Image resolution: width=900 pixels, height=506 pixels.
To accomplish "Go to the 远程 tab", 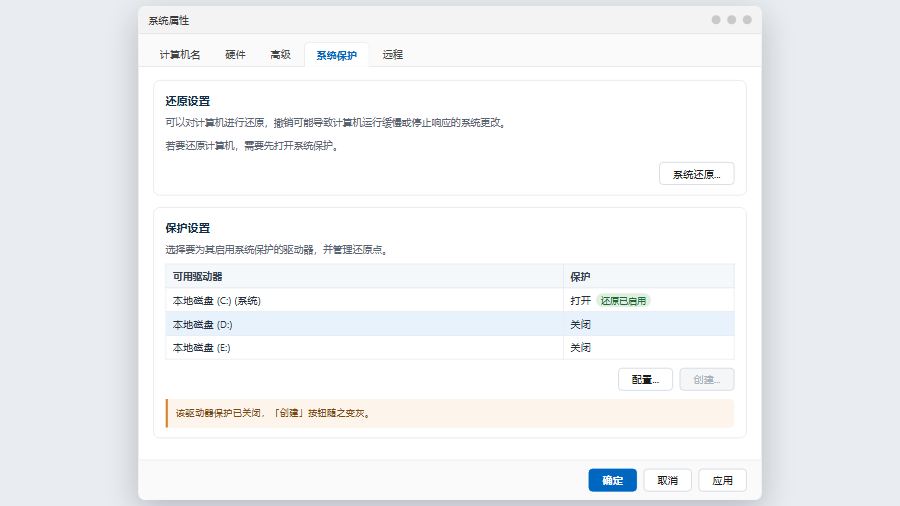I will (393, 55).
